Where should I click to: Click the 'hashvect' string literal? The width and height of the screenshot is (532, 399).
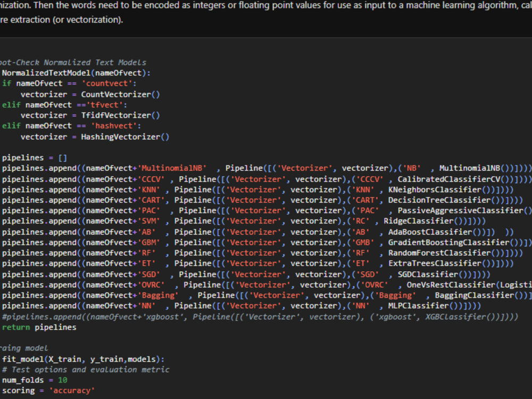(114, 126)
